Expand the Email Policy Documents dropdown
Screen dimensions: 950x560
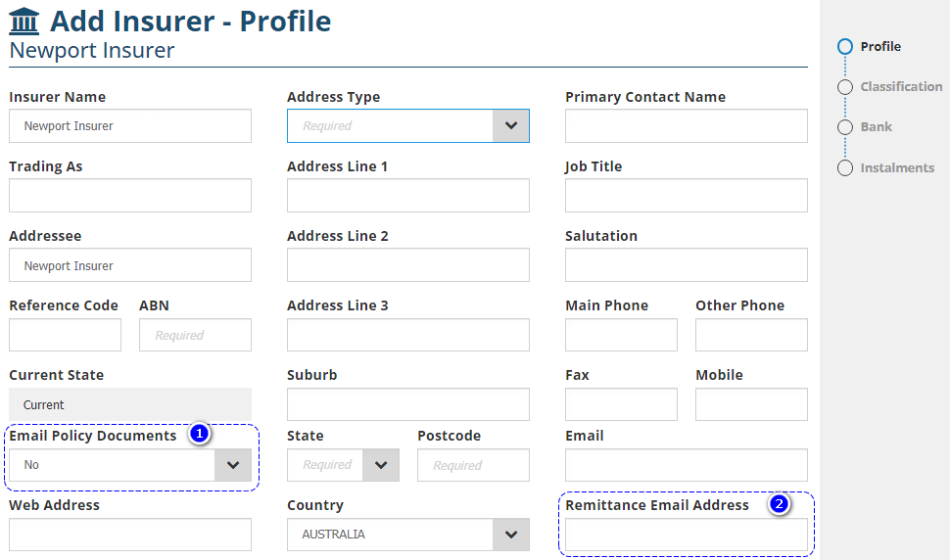(x=232, y=465)
